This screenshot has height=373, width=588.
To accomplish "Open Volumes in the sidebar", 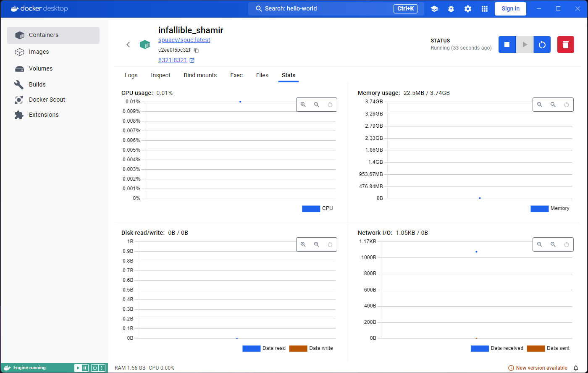I will tap(53, 68).
